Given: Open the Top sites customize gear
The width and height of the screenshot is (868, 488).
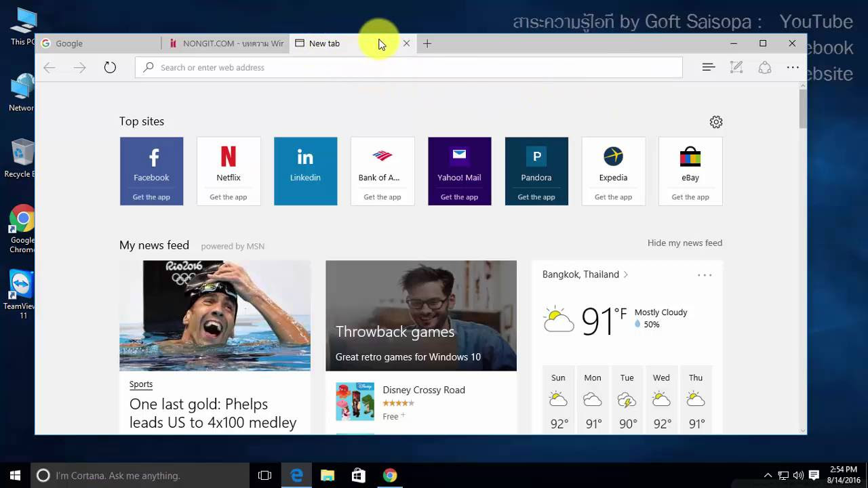Looking at the screenshot, I should (716, 122).
